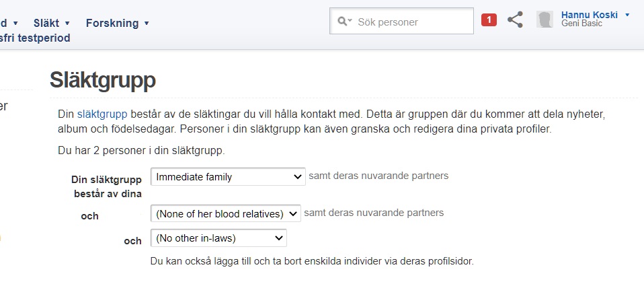Click Hannu Koski's profile avatar

tap(545, 20)
